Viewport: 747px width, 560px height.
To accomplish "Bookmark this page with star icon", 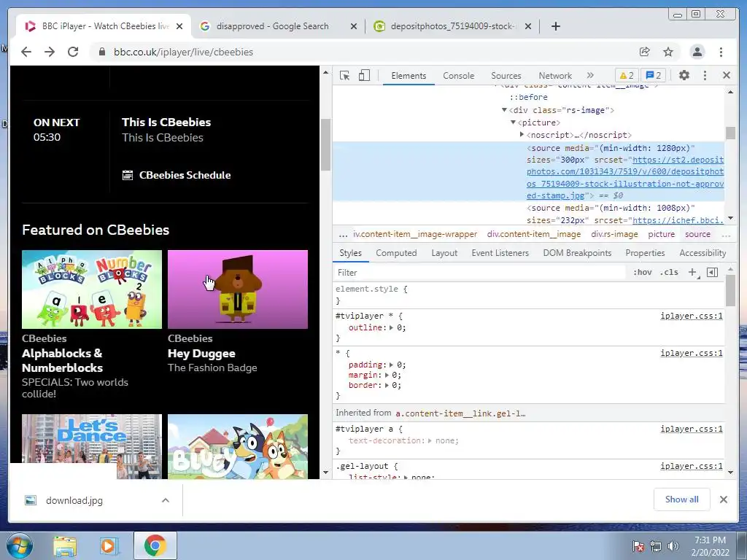I will pos(668,52).
